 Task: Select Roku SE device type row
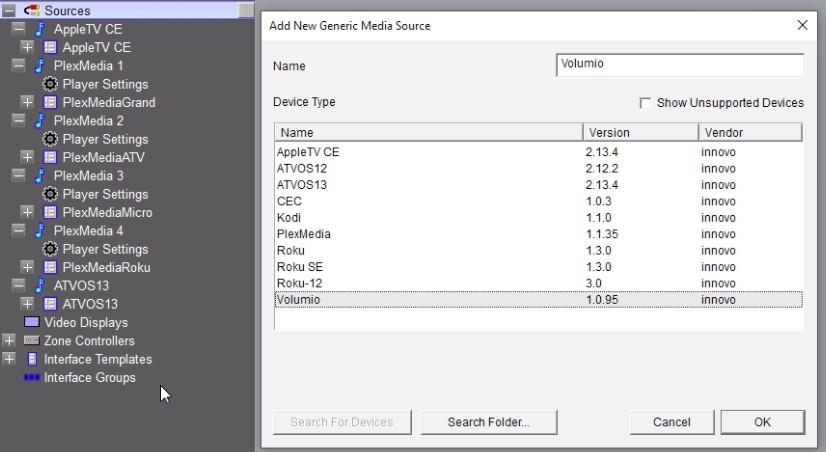pyautogui.click(x=538, y=267)
